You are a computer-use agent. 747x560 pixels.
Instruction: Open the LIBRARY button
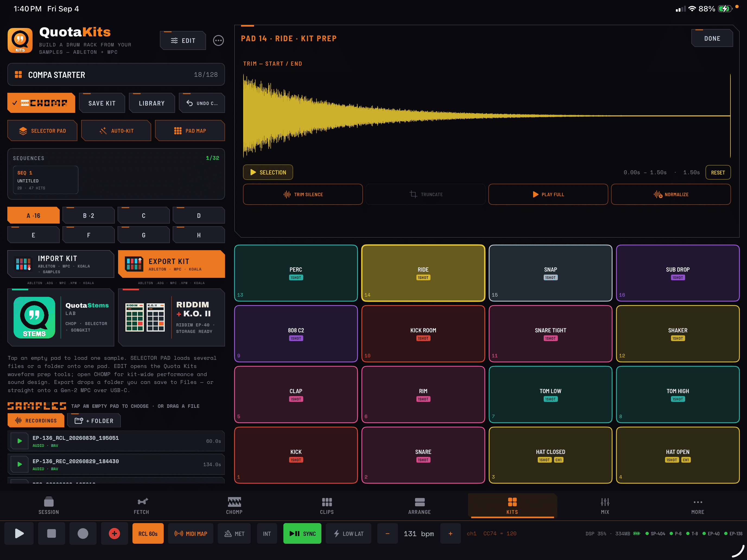[x=152, y=103]
